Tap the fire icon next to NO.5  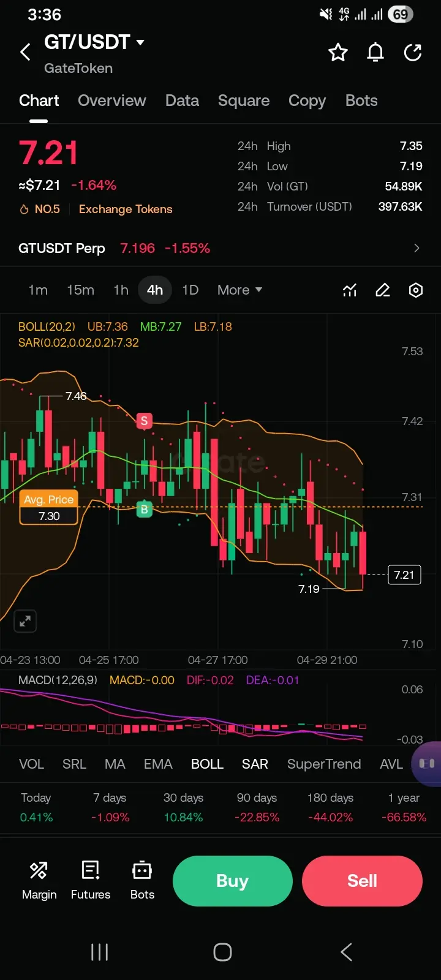[24, 209]
